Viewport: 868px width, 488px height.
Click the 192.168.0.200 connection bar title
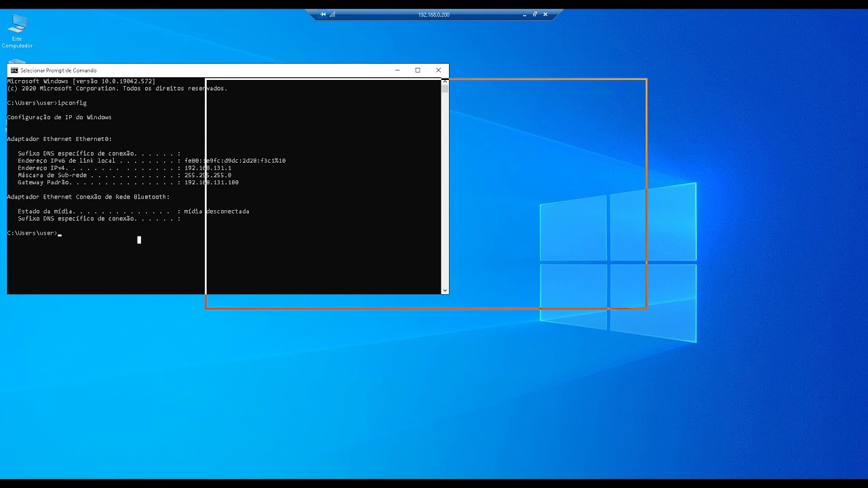pos(434,14)
